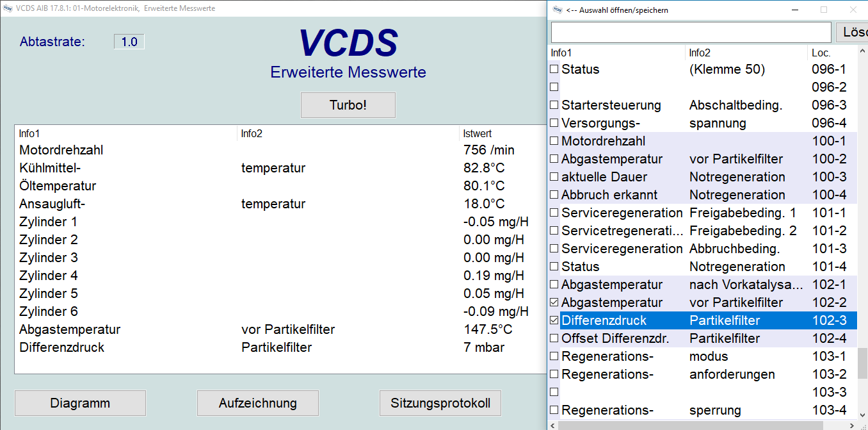Click the 147.5°C value
The image size is (868, 430).
[x=488, y=329]
